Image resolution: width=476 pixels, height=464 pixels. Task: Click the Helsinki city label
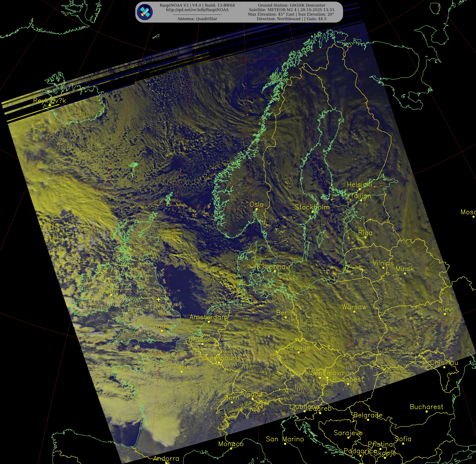[x=359, y=185]
